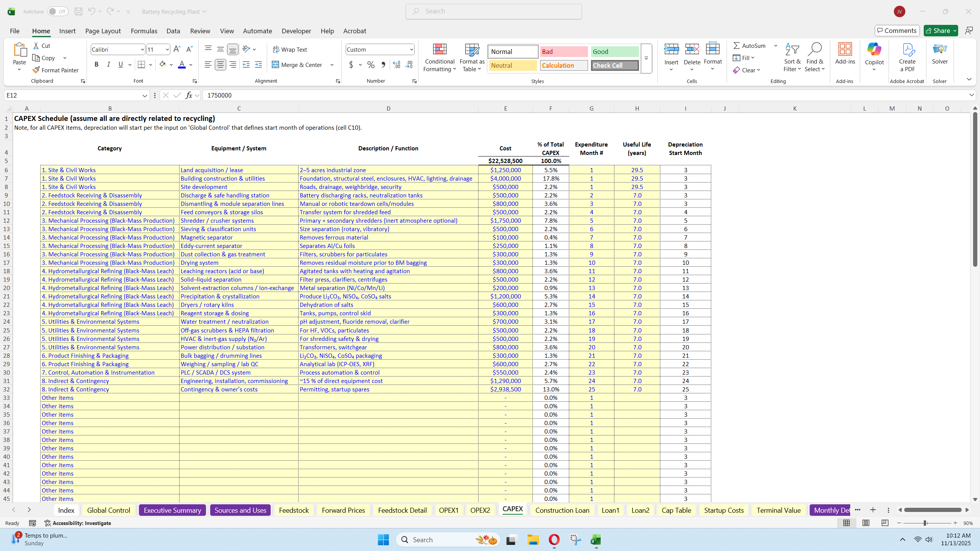Click the Borders icon in Font group

pos(141,65)
